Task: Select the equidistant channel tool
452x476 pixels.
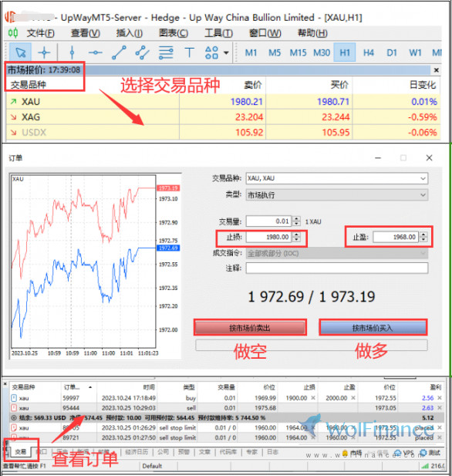Action: (x=143, y=52)
